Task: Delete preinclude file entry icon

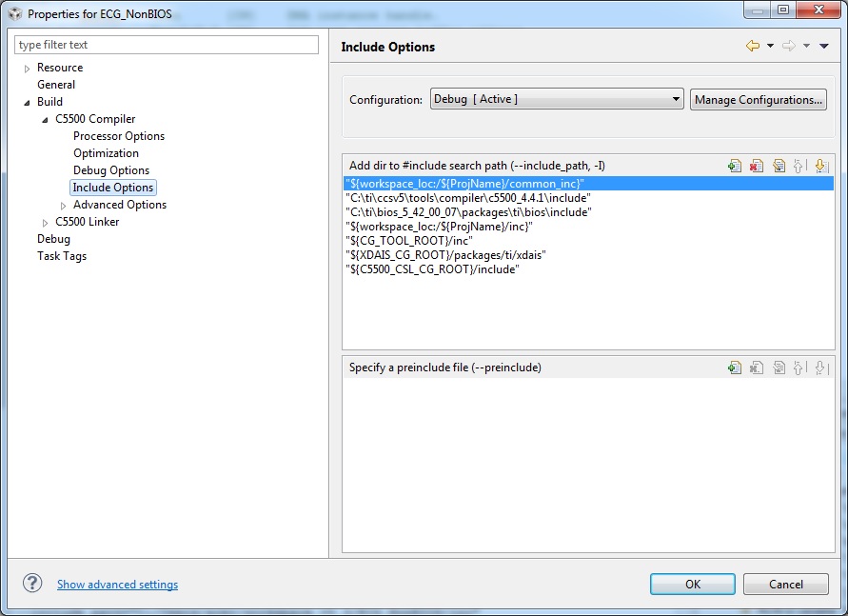Action: (x=756, y=368)
